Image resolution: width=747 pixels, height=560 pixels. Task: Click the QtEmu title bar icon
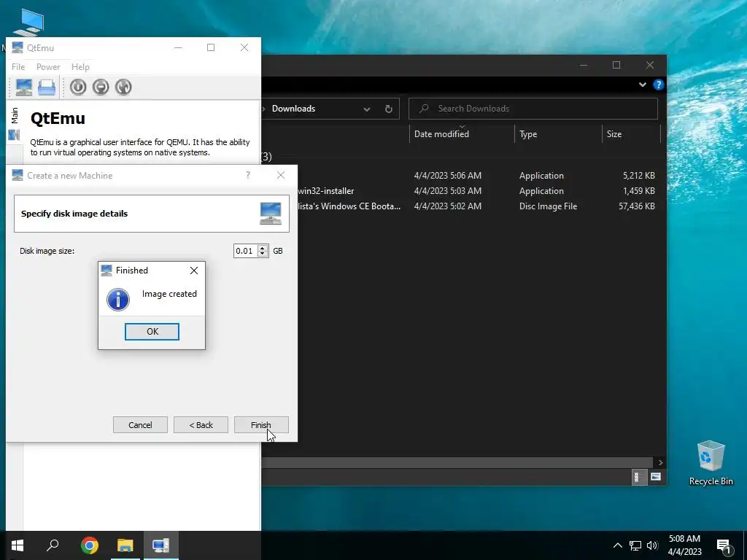pos(18,47)
